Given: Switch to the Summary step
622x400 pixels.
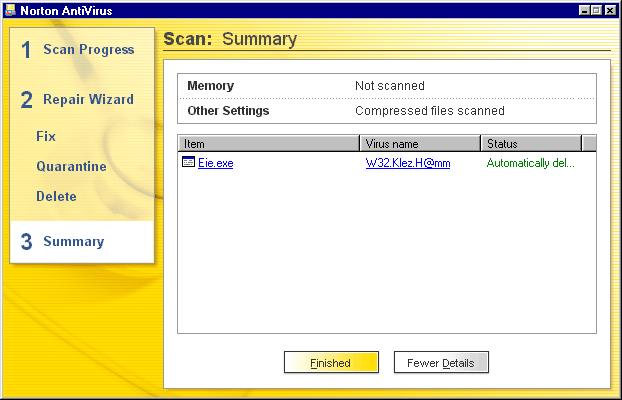Looking at the screenshot, I should click(x=72, y=242).
